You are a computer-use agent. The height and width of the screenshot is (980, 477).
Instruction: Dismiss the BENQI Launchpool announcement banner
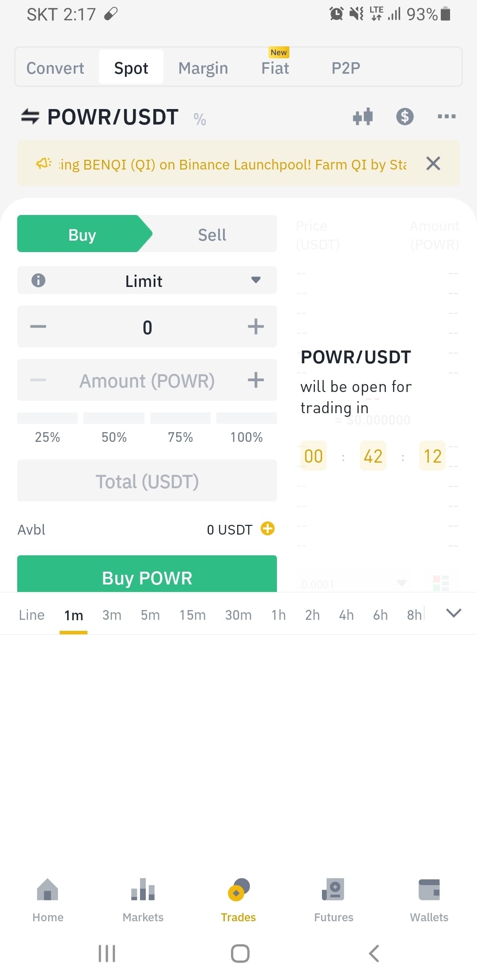[433, 163]
